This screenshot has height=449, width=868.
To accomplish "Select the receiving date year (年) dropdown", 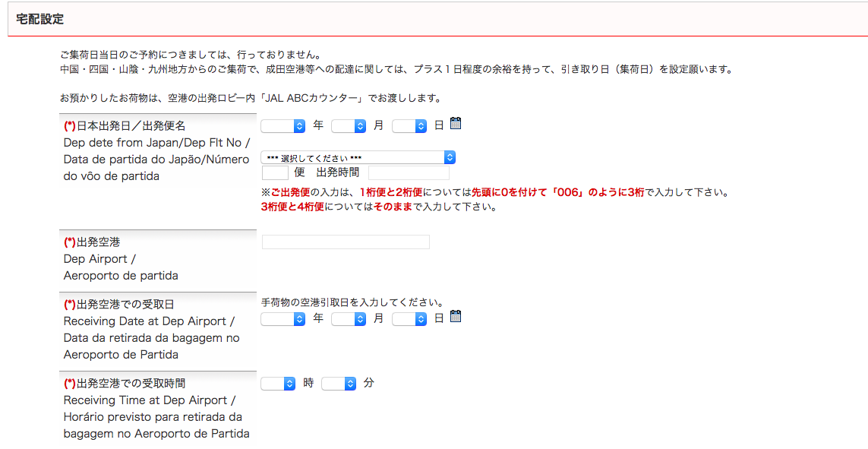I will pos(282,319).
